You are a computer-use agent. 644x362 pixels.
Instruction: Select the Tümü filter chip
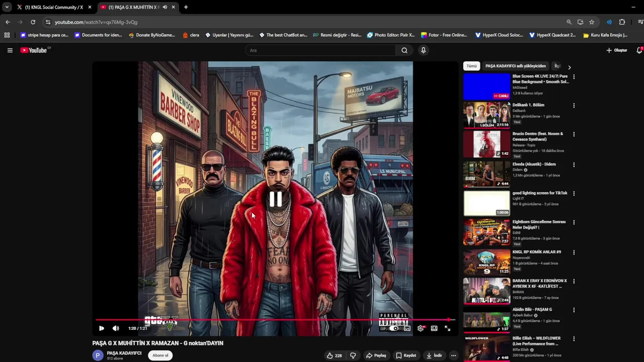[x=471, y=66]
